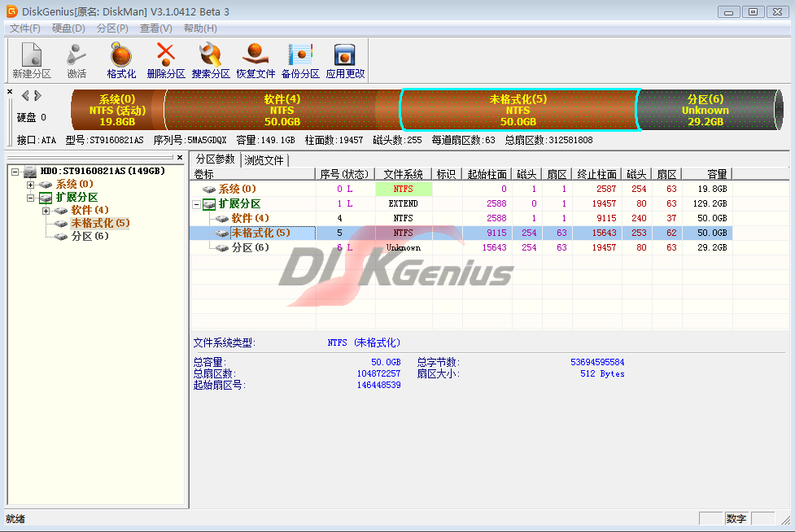Click the 格式化 (format) toolbar icon

[x=121, y=60]
